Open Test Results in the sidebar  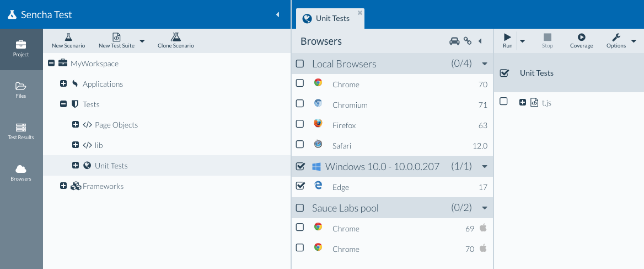coord(21,131)
